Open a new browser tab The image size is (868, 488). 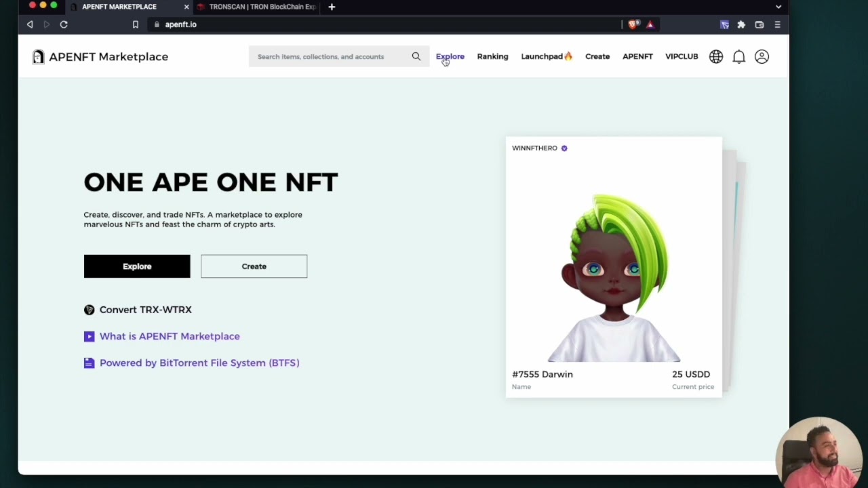pos(332,7)
